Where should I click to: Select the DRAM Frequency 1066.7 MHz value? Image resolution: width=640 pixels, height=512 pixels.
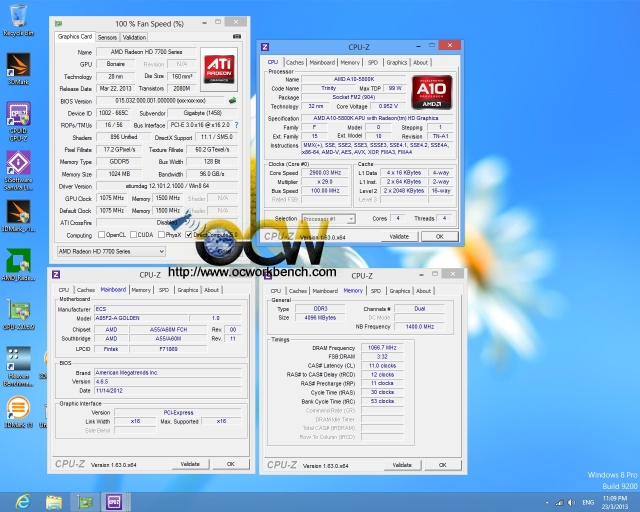point(382,347)
